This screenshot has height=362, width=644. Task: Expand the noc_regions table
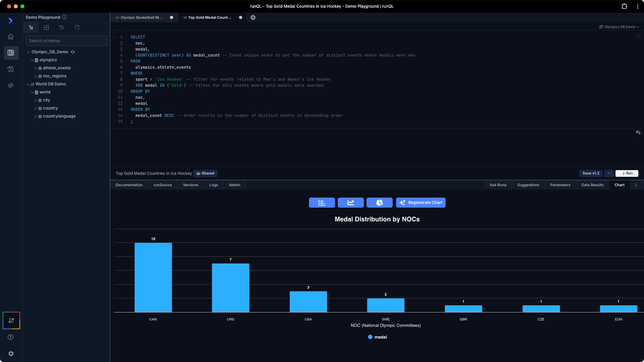tap(36, 76)
